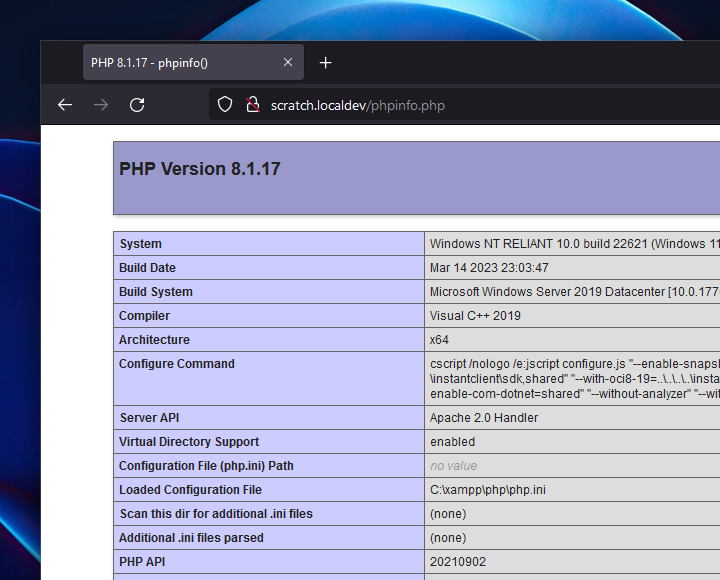Click the Virtual Directory Support label
Image resolution: width=720 pixels, height=580 pixels.
189,441
